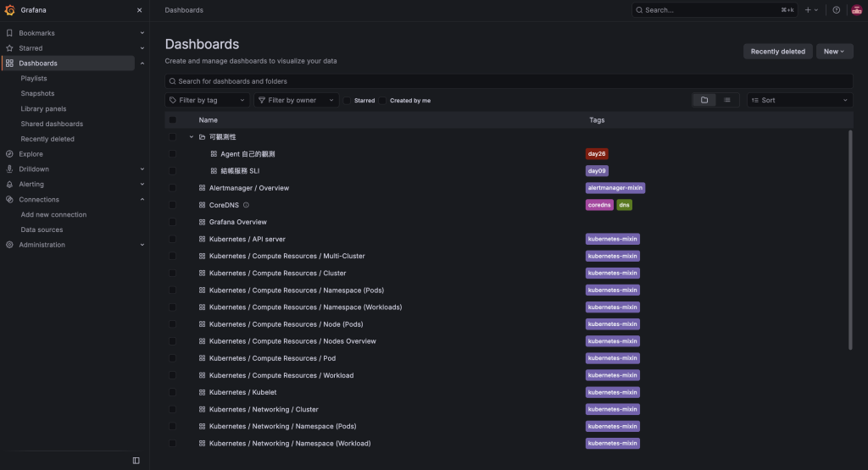Open Shared dashboards in sidebar
Viewport: 868px width, 470px height.
pos(52,124)
